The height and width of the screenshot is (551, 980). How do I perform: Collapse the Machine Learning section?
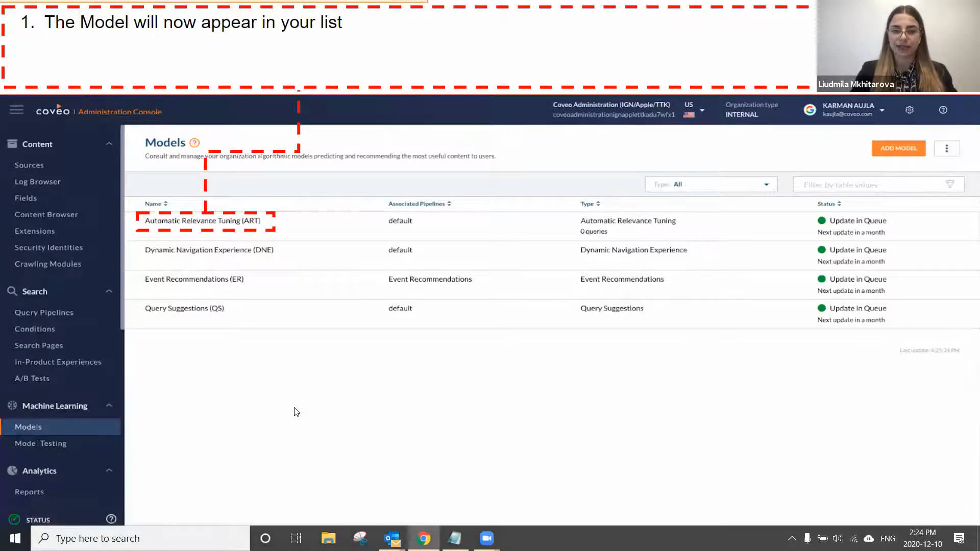[109, 406]
